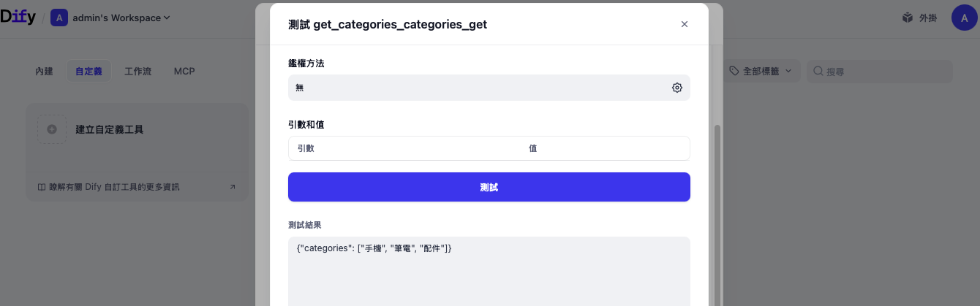Select the 自定義 tab
Viewport: 980px width, 306px height.
[88, 72]
